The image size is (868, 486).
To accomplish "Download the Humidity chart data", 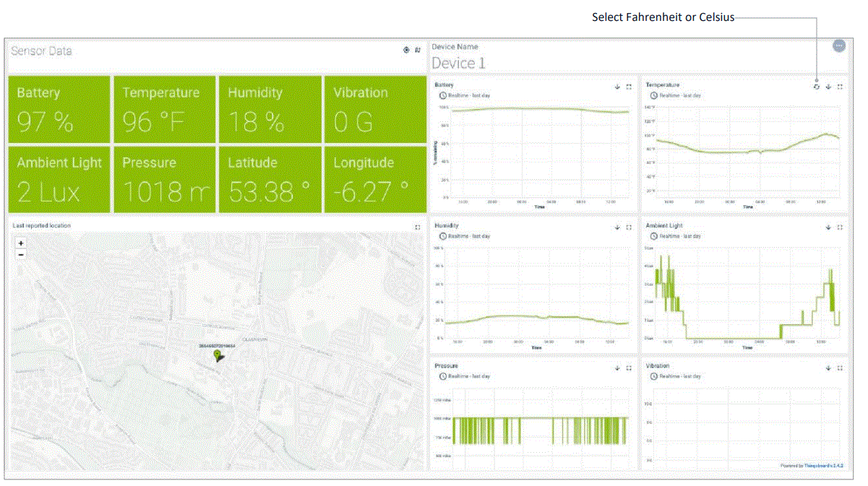I will [x=617, y=227].
